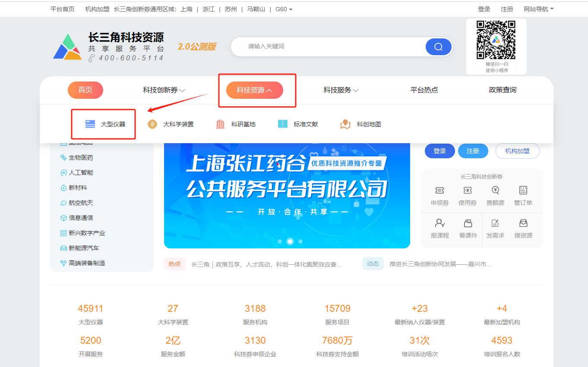Collapse the 科技资源 dropdown menu
Image resolution: width=588 pixels, height=367 pixels.
point(255,90)
